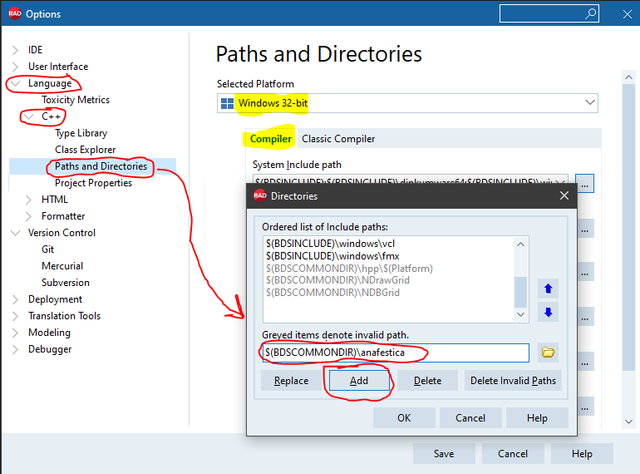The width and height of the screenshot is (640, 474).
Task: Open Mercurial version control options
Action: click(x=62, y=266)
